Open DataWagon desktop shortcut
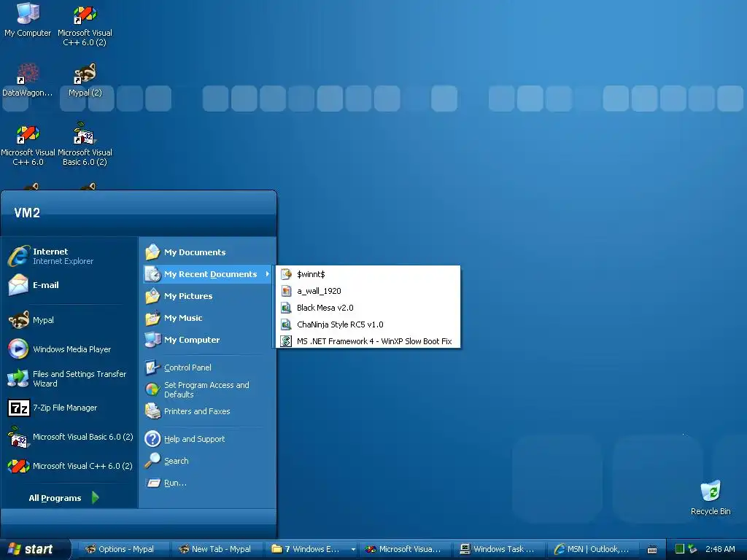The height and width of the screenshot is (560, 747). click(27, 80)
